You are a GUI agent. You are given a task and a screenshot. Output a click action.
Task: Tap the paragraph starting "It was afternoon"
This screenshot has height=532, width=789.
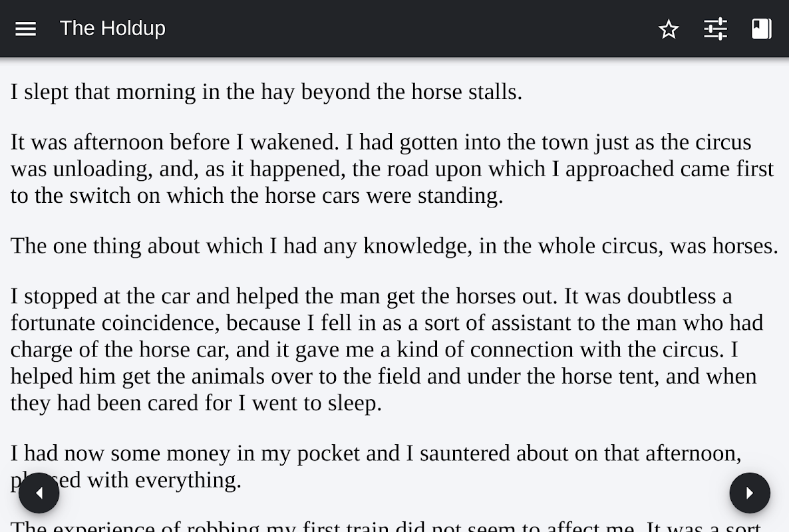393,169
